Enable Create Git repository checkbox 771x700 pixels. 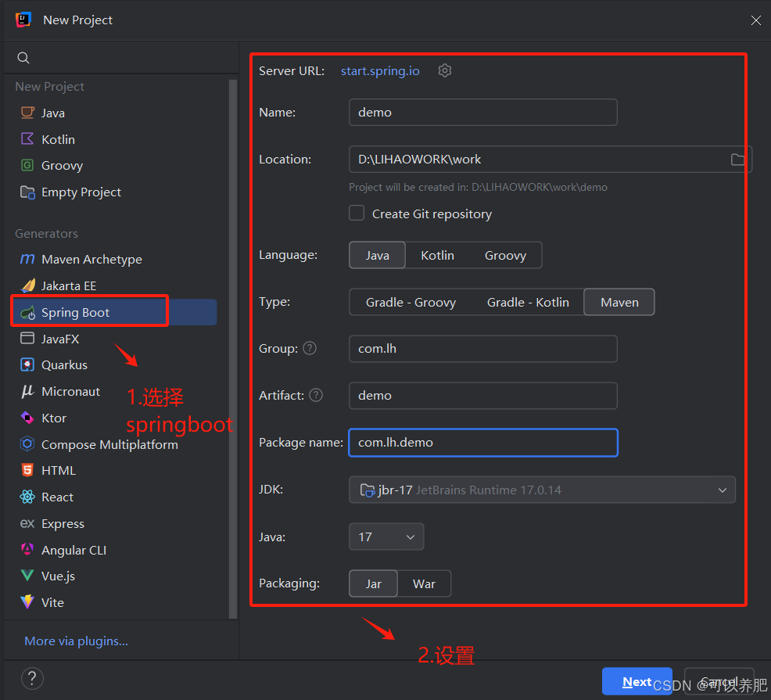coord(357,213)
